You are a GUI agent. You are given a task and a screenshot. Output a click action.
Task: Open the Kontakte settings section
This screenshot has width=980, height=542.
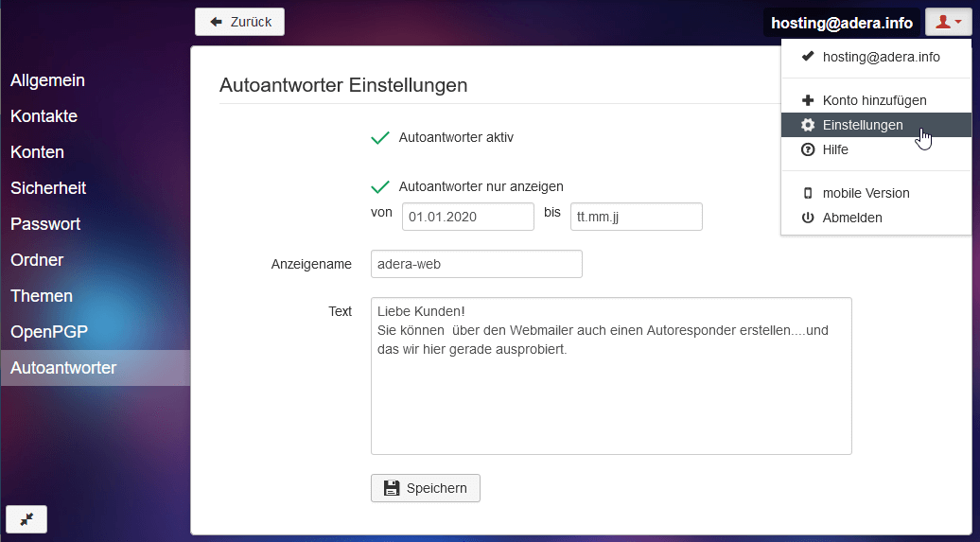click(x=44, y=116)
